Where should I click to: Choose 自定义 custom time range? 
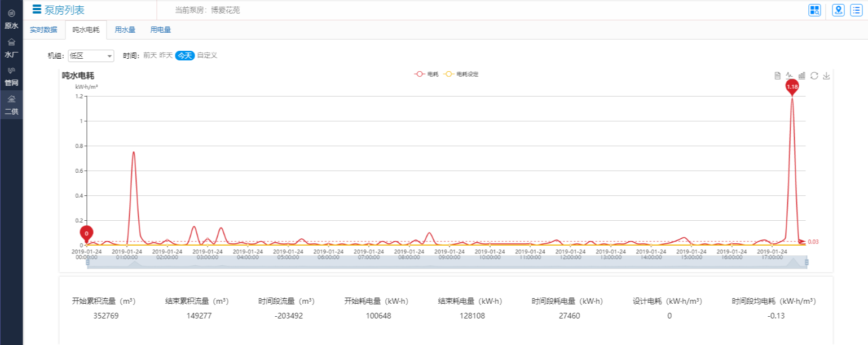pos(207,55)
